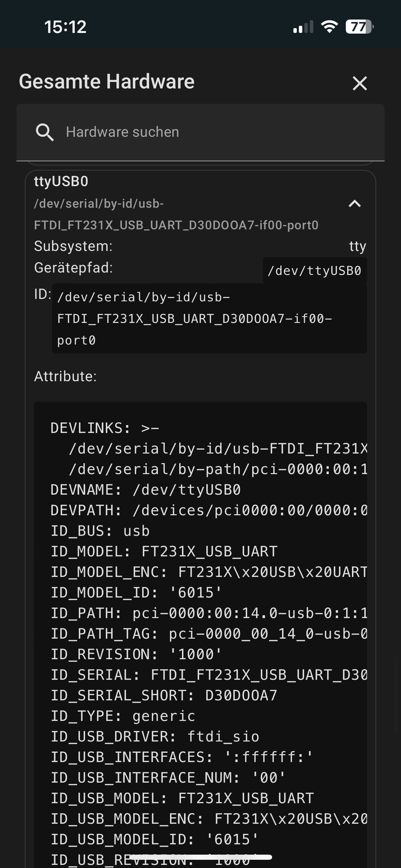Select the ttyUSB0 device title
The width and height of the screenshot is (401, 868).
tap(61, 181)
